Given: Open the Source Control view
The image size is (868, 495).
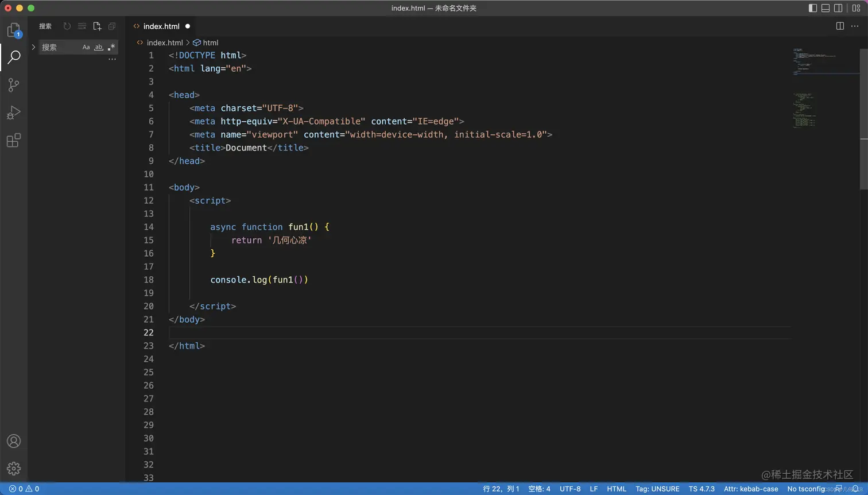Looking at the screenshot, I should 14,85.
